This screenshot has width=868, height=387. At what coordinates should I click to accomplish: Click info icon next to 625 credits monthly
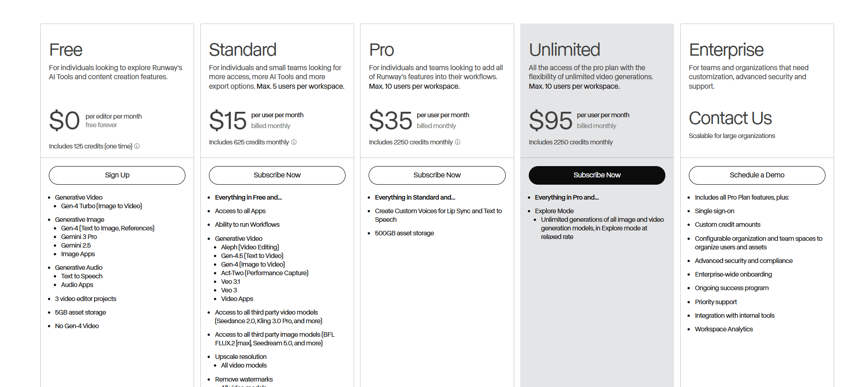coord(294,142)
